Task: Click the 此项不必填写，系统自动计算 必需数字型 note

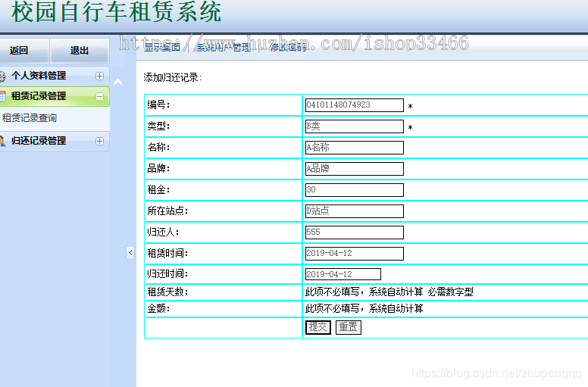Action: (389, 292)
